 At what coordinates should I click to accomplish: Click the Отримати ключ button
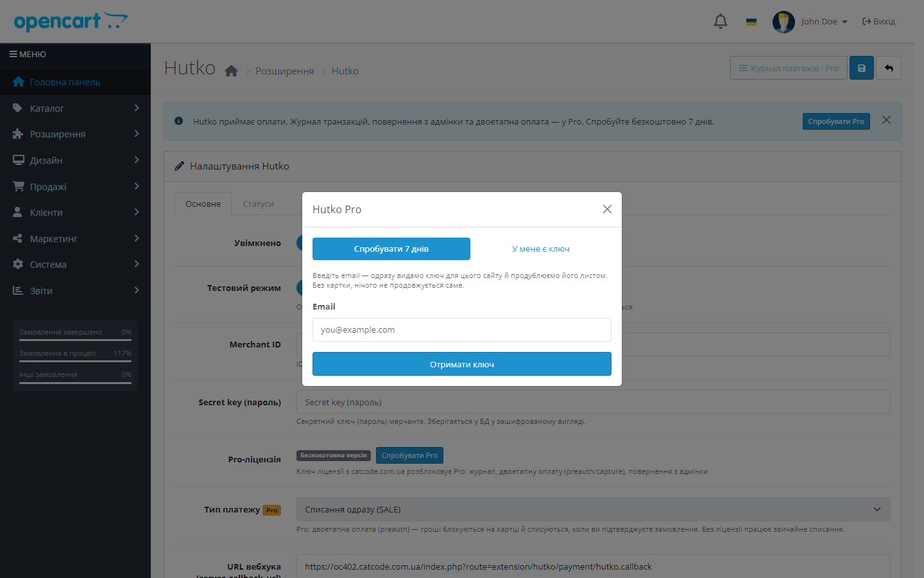click(462, 364)
